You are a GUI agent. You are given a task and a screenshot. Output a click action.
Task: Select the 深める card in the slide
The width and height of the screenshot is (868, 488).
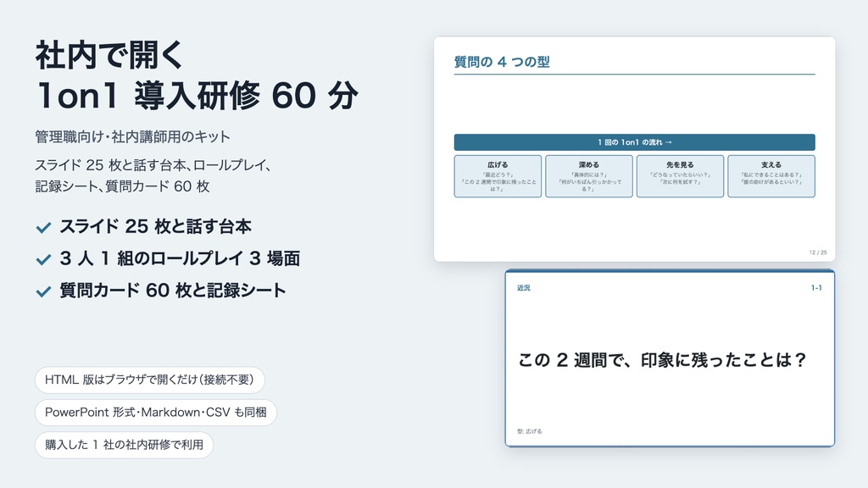click(x=589, y=176)
